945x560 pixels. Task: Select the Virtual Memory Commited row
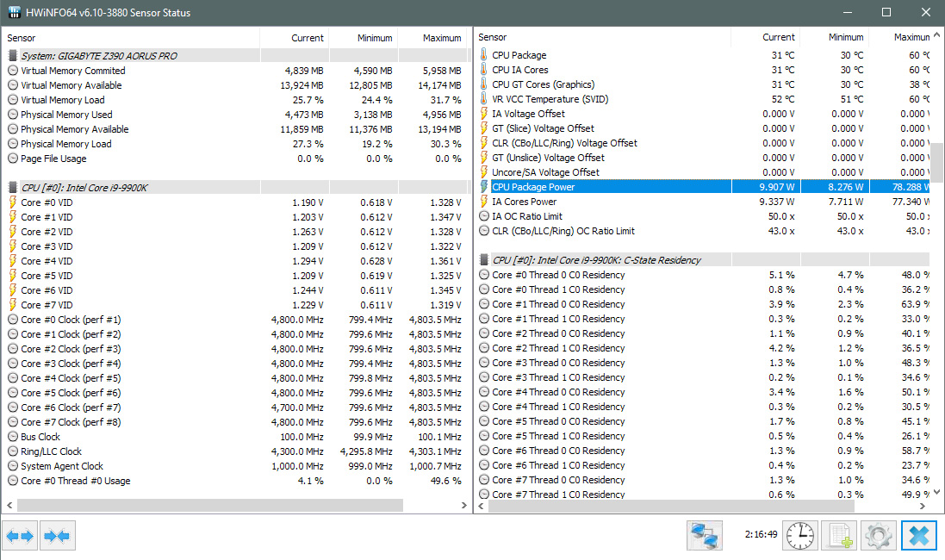(x=235, y=71)
